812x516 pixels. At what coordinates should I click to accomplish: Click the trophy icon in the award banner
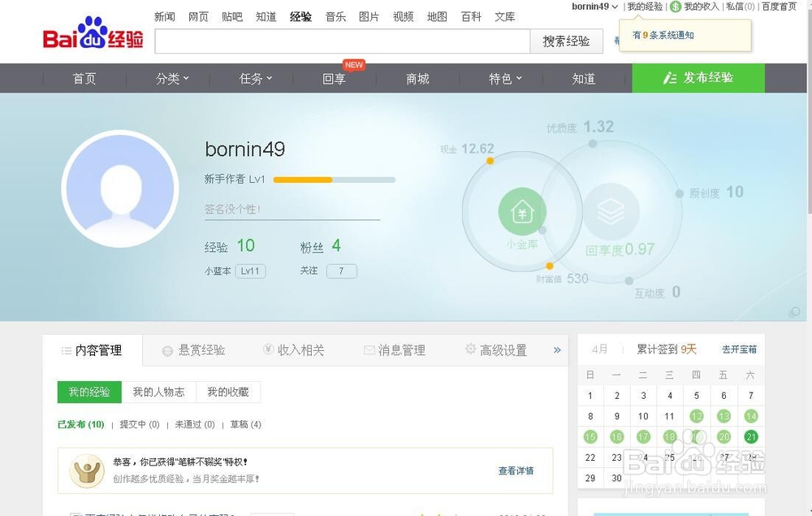(x=88, y=469)
